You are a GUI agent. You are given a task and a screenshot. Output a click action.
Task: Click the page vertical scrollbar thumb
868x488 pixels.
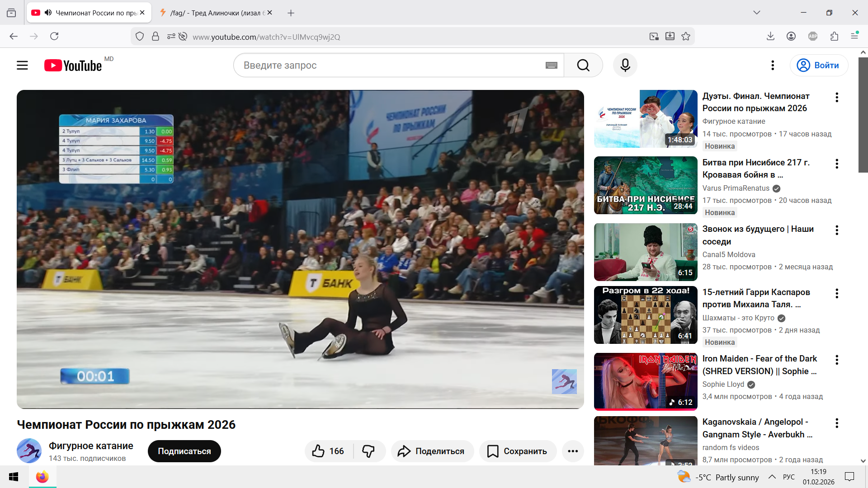click(863, 115)
